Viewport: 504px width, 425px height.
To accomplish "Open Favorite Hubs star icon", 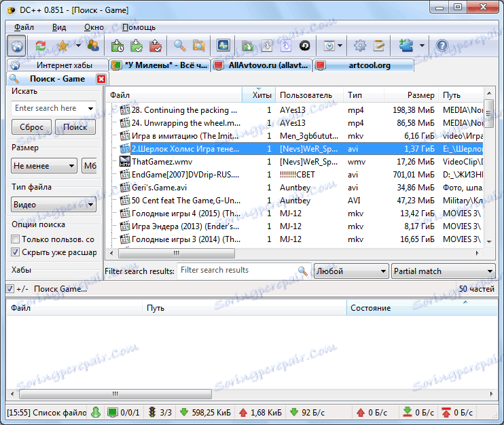I will coord(62,46).
